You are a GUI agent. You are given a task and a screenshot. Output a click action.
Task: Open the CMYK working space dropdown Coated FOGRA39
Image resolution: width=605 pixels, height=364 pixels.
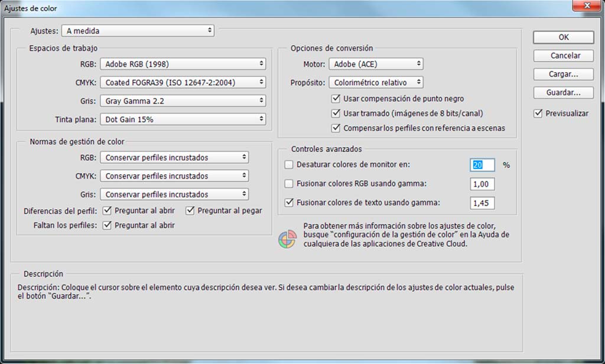tap(183, 82)
